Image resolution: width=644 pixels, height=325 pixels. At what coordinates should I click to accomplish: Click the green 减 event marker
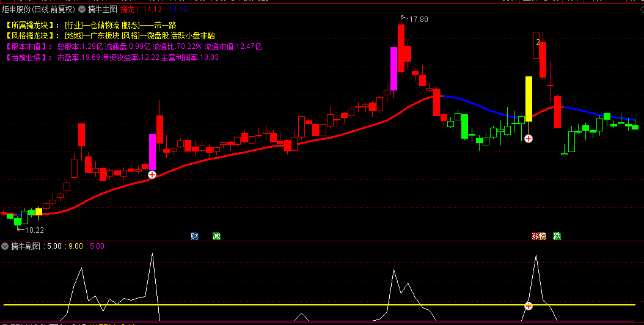pyautogui.click(x=216, y=236)
